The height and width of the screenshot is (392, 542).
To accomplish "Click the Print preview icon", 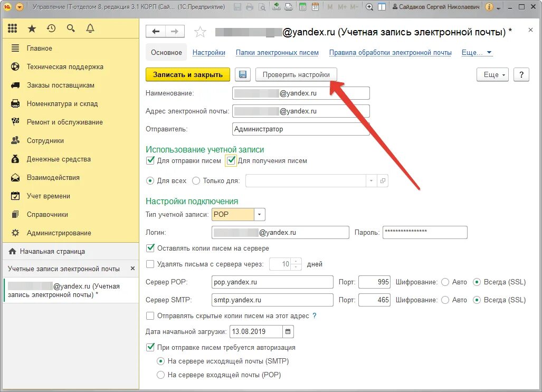I will point(262,7).
